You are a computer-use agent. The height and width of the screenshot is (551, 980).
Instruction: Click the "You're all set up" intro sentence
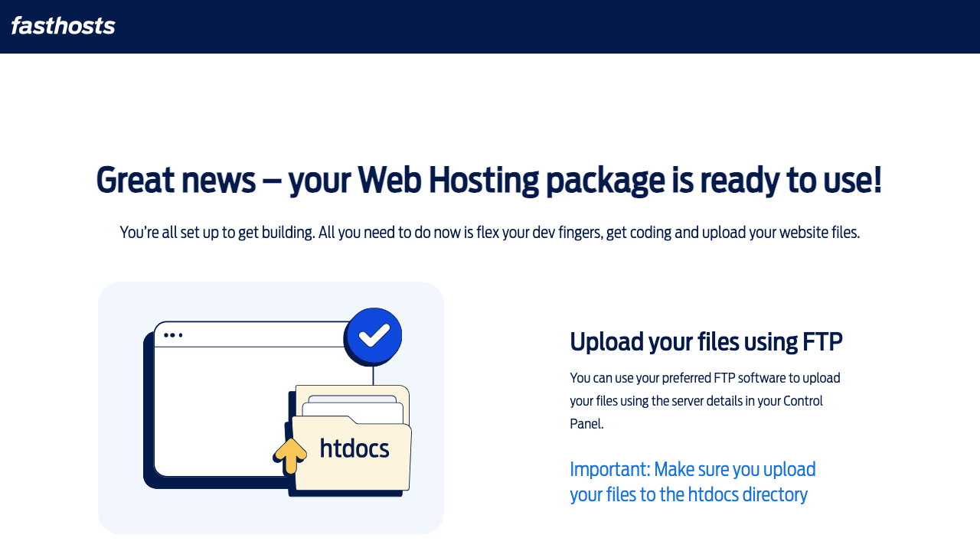point(490,232)
